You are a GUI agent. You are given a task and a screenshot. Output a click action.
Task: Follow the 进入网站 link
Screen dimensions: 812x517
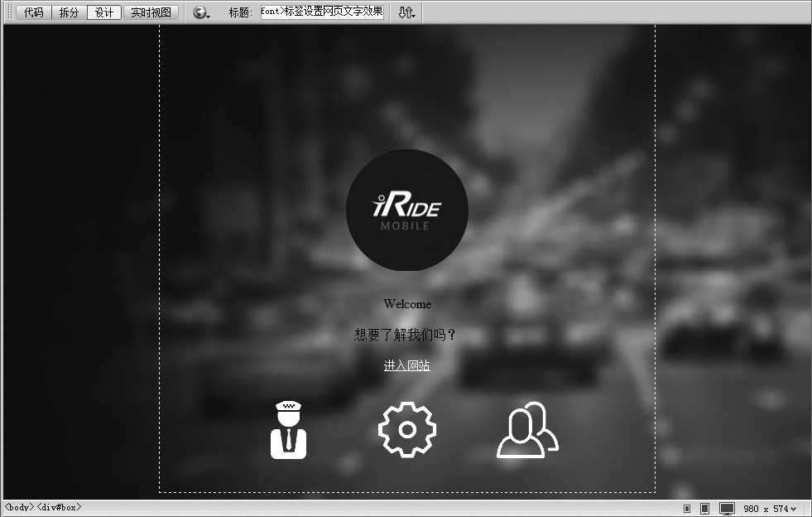[x=407, y=365]
